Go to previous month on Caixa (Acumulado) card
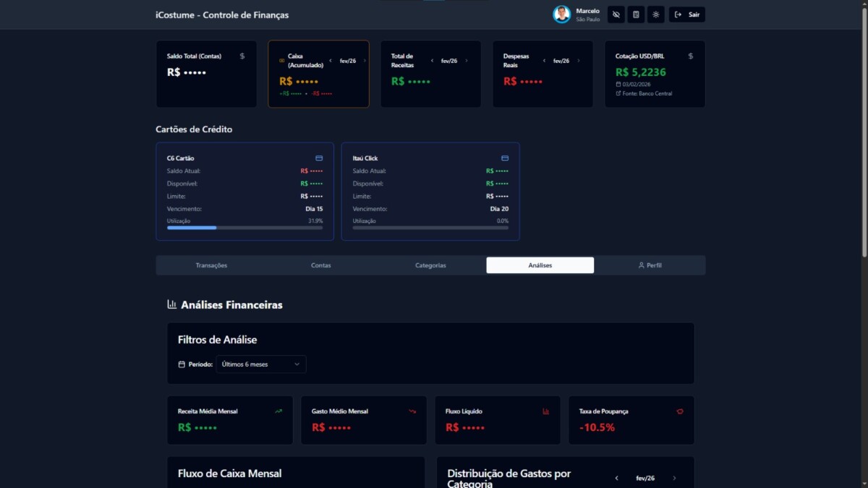 point(331,61)
